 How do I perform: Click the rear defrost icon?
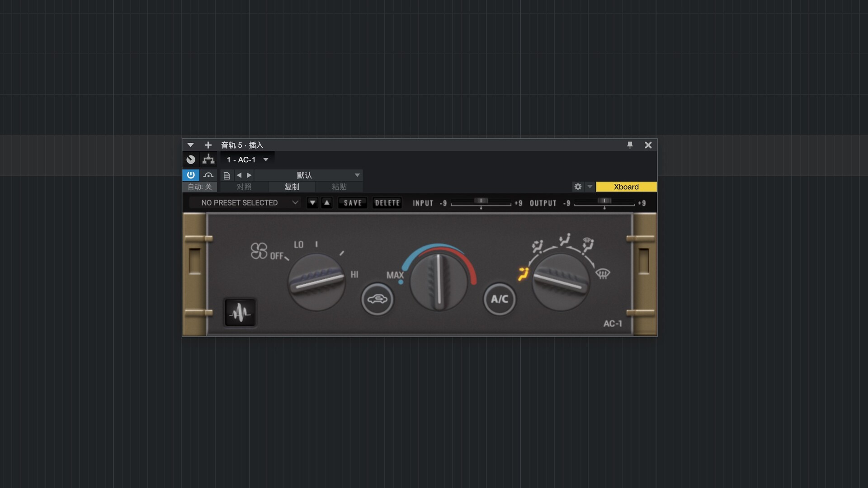tap(603, 273)
